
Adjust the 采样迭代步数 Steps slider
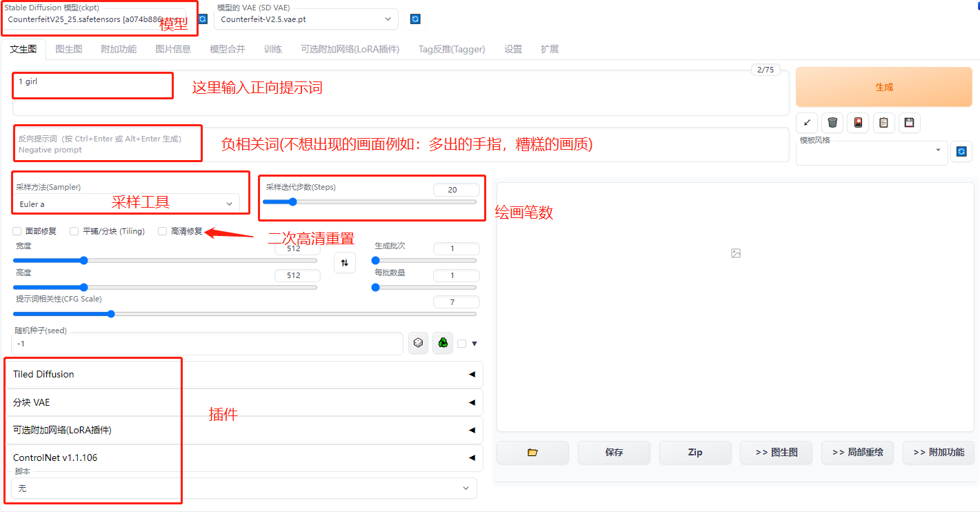(370, 202)
